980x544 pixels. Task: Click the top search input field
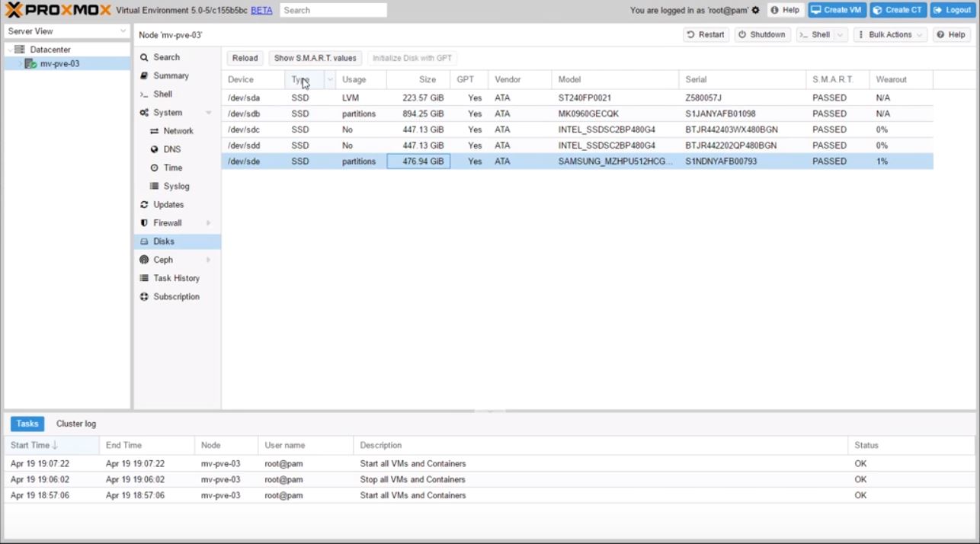333,11
